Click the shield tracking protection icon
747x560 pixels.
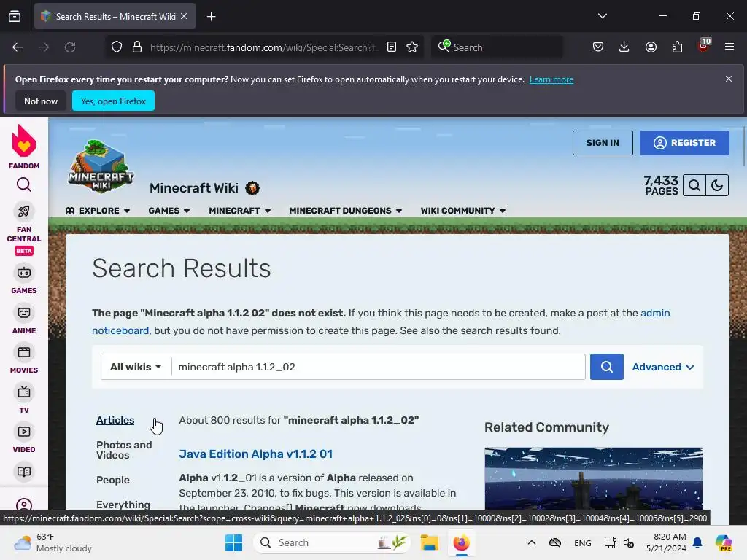pyautogui.click(x=117, y=47)
